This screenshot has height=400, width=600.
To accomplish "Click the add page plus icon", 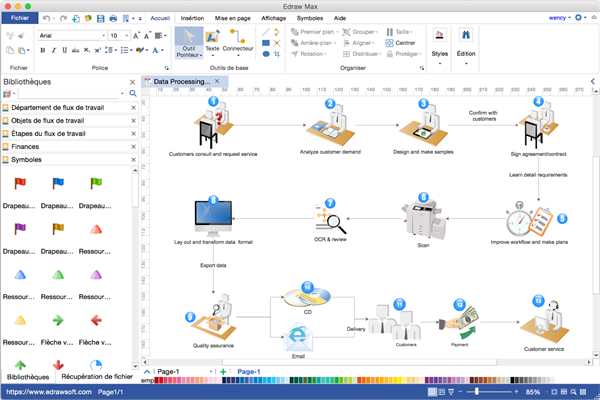I will click(222, 372).
